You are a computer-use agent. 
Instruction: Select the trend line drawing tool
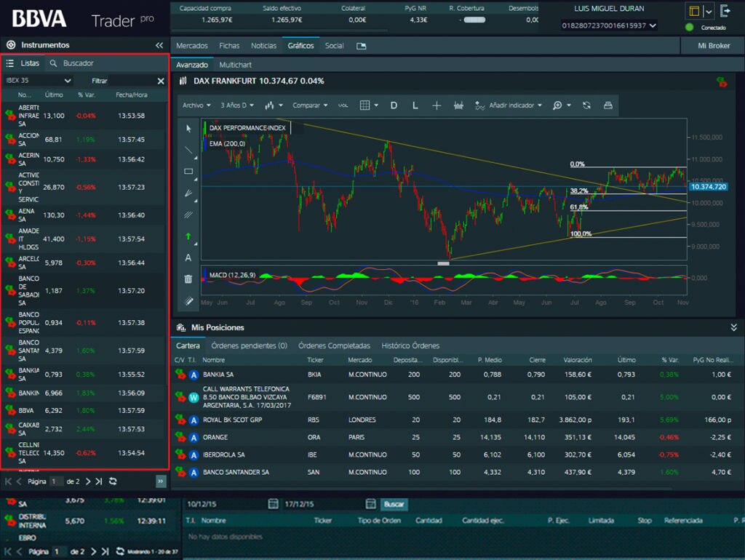188,150
